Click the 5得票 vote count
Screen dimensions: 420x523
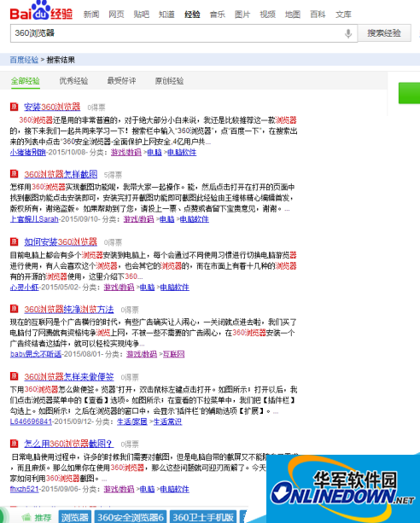(x=113, y=175)
